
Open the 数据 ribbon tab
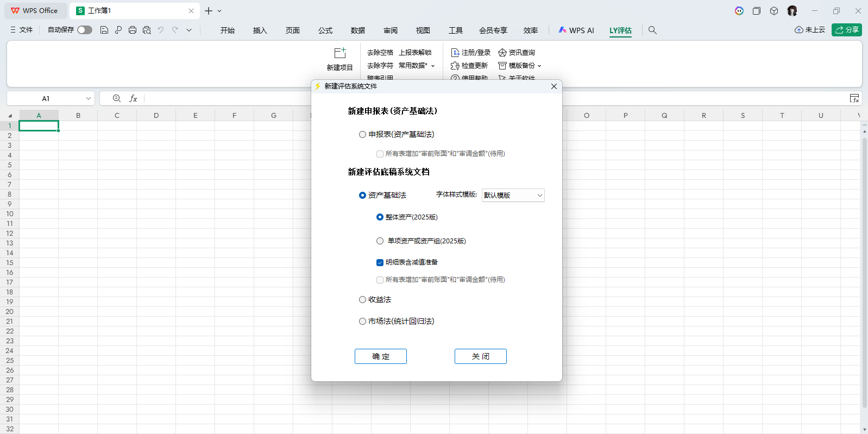[x=357, y=30]
